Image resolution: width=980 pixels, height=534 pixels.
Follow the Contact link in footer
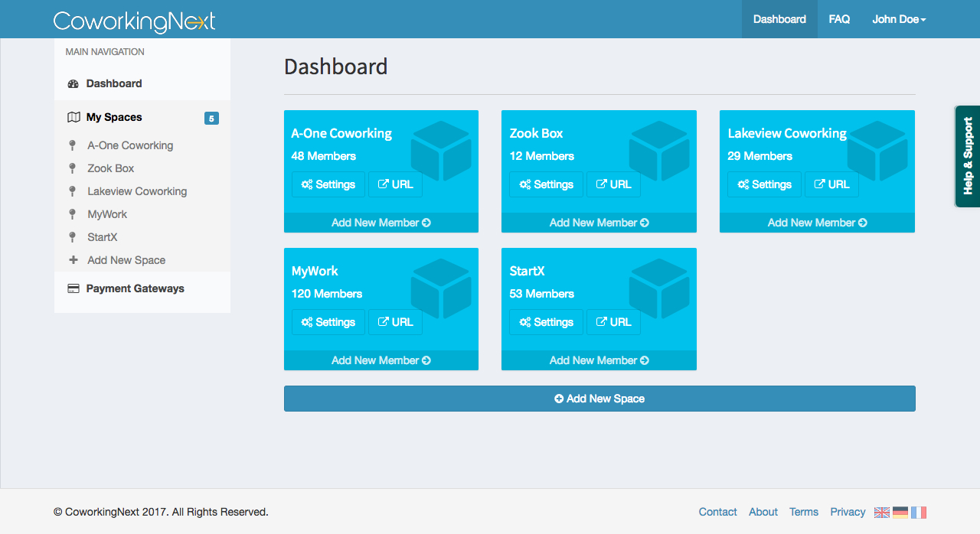click(718, 512)
